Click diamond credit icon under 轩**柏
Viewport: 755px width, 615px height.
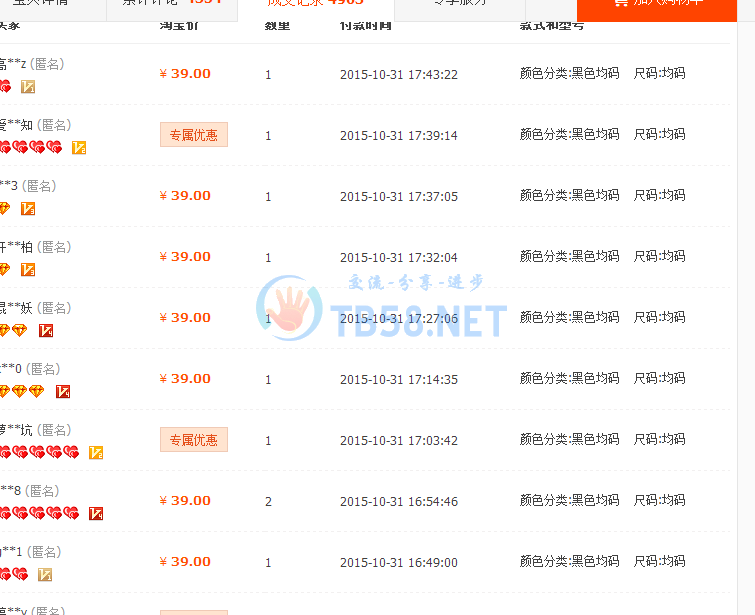tap(5, 270)
